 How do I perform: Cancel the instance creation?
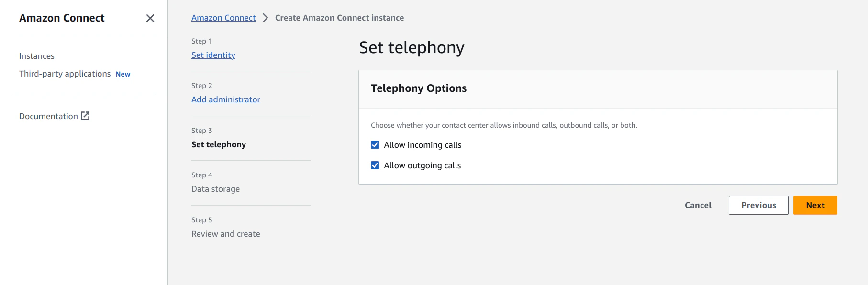pos(698,205)
